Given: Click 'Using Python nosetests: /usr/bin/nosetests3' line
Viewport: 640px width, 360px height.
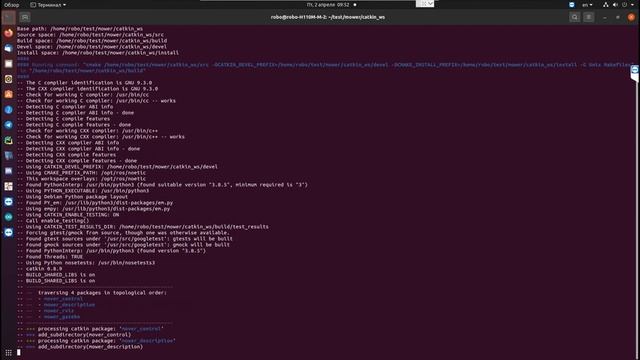Looking at the screenshot, I should click(86, 262).
